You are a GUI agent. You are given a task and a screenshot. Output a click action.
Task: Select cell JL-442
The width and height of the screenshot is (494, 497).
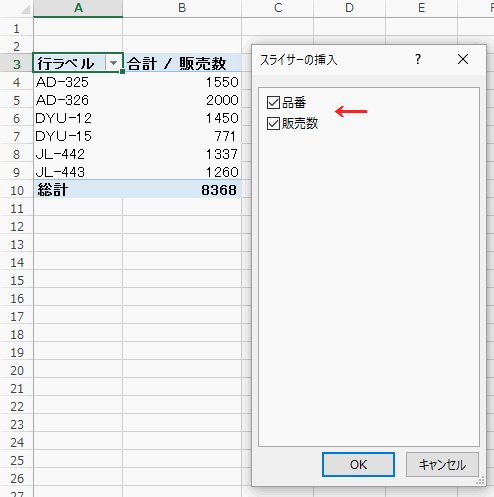coord(78,154)
